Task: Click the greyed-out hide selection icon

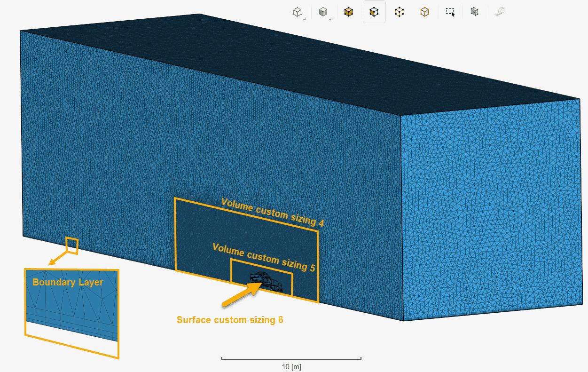Action: pyautogui.click(x=500, y=12)
